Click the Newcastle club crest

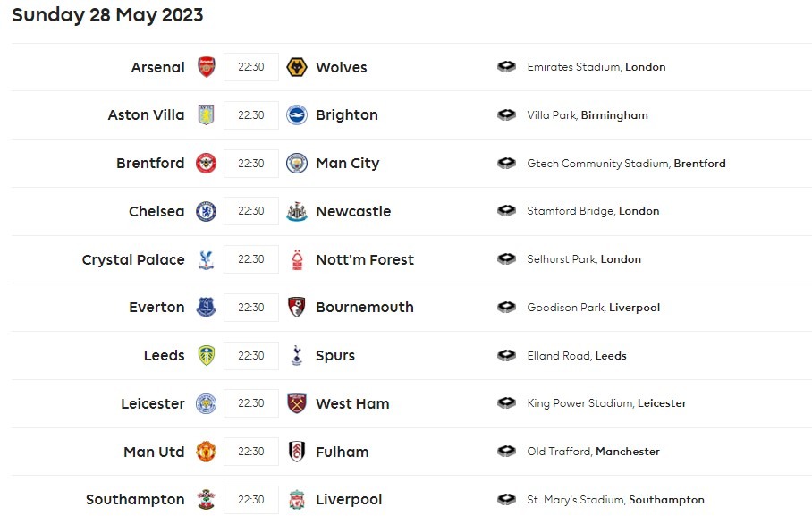(296, 212)
